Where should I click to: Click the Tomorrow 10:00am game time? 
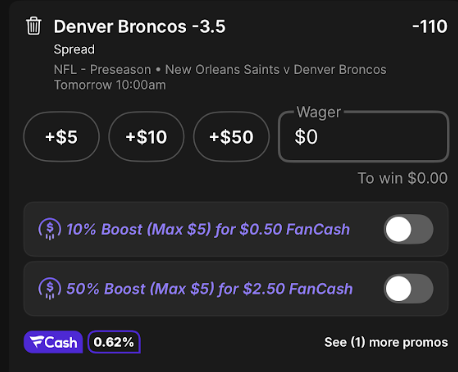110,85
